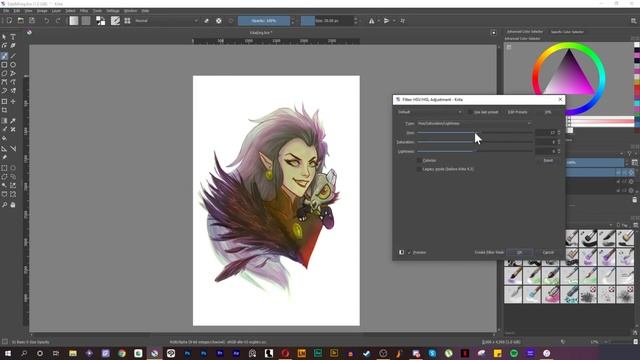This screenshot has height=360, width=640.
Task: Click the Edit Presets button
Action: [x=518, y=112]
